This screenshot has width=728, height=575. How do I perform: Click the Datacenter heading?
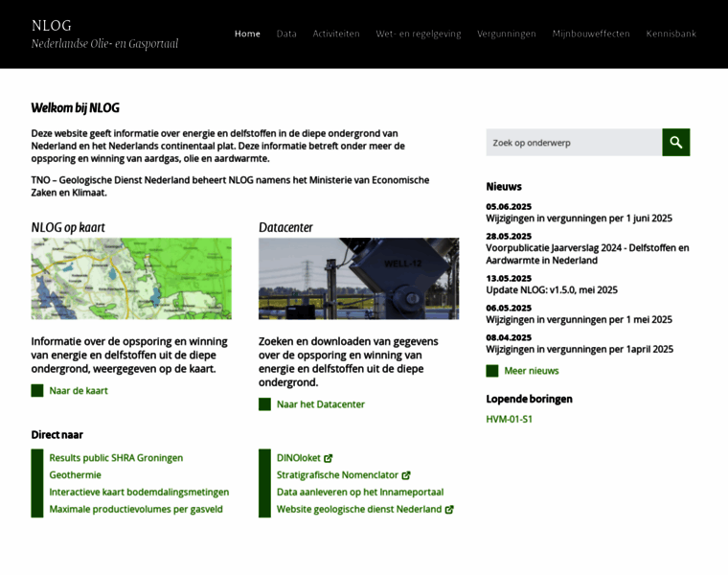(285, 227)
